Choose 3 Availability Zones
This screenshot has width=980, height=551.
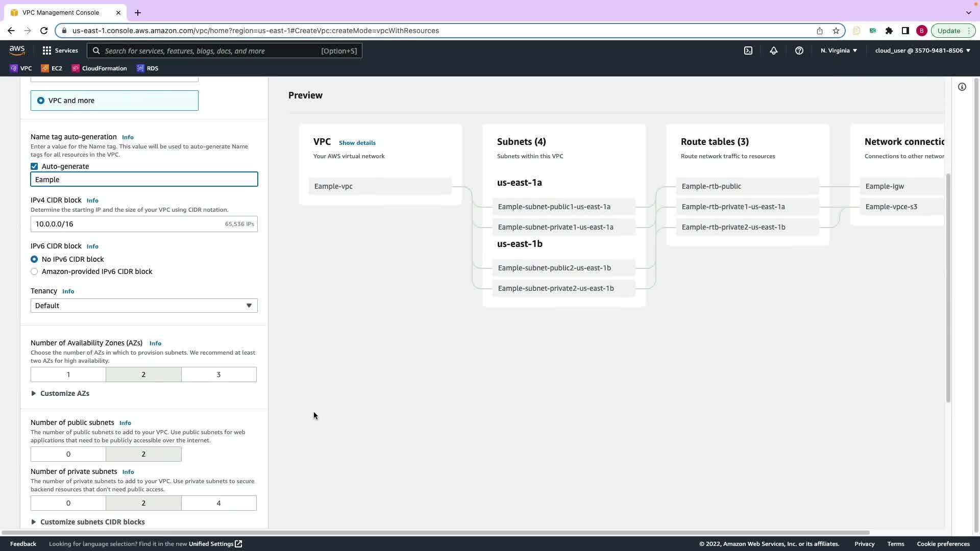218,374
